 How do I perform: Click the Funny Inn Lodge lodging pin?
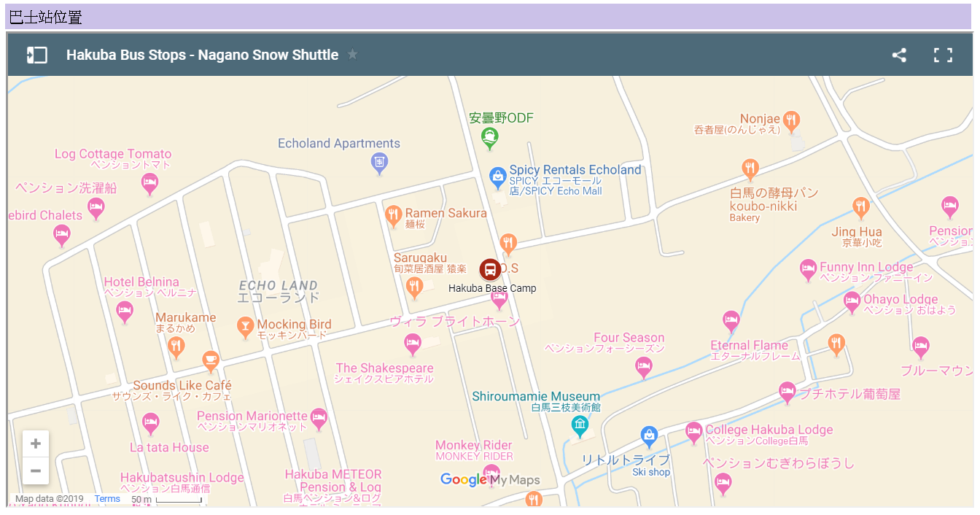[x=808, y=270]
